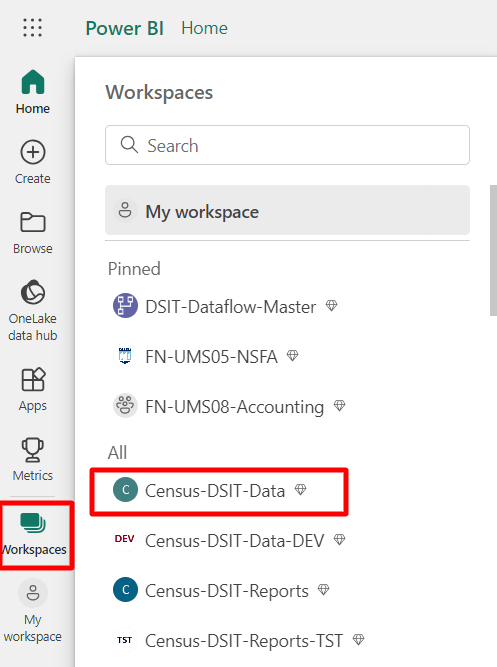This screenshot has width=497, height=667.
Task: Open the app launcher grid icon
Action: tap(32, 28)
